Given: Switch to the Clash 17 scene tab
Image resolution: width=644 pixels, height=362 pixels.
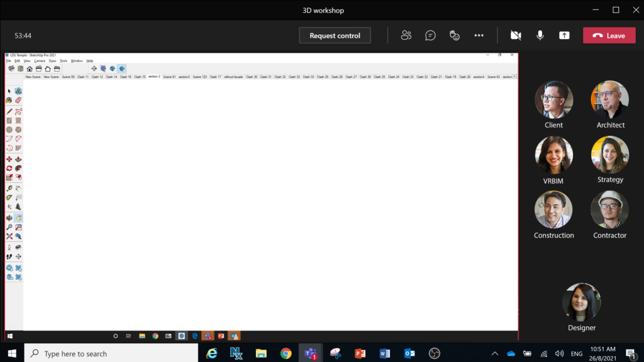Looking at the screenshot, I should [215, 77].
